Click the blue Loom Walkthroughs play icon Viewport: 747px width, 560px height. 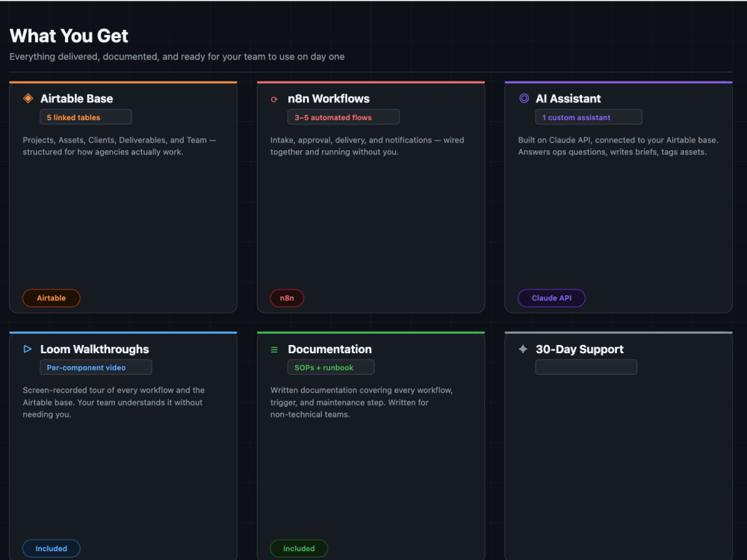(28, 349)
